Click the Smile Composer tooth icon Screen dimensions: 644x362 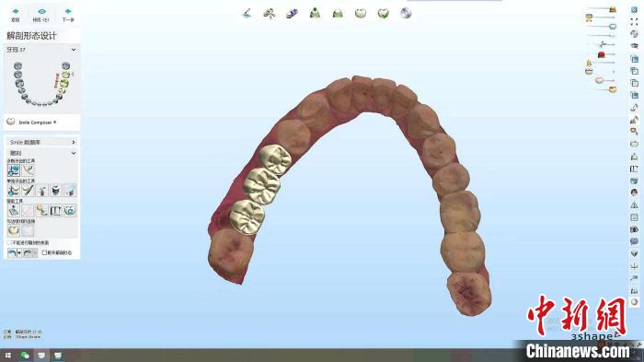(11, 122)
